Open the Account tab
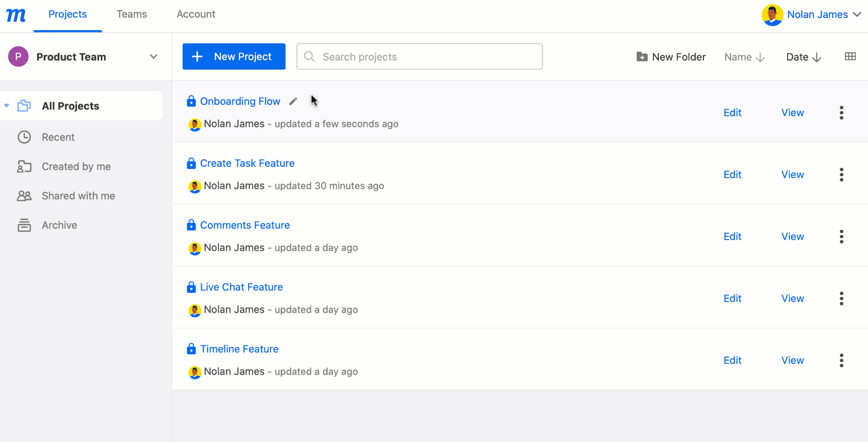The image size is (868, 442). tap(196, 14)
